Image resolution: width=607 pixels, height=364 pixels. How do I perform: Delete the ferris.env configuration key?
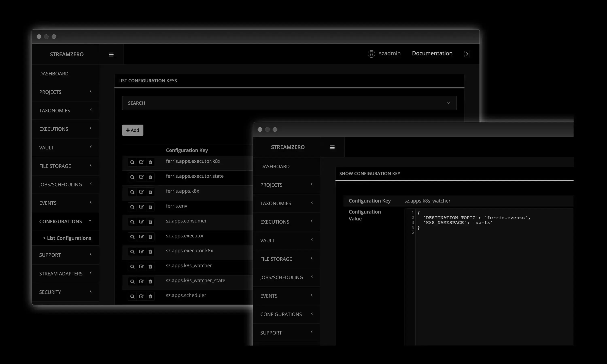[x=150, y=207]
